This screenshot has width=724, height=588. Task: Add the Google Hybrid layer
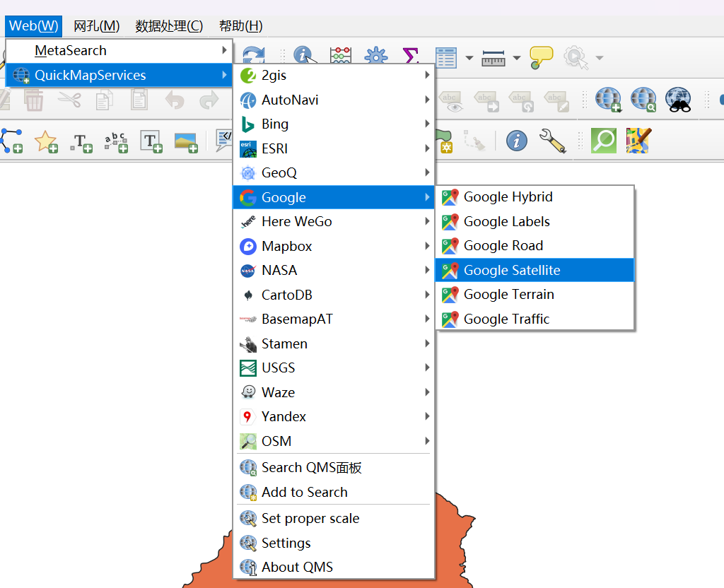(x=535, y=197)
